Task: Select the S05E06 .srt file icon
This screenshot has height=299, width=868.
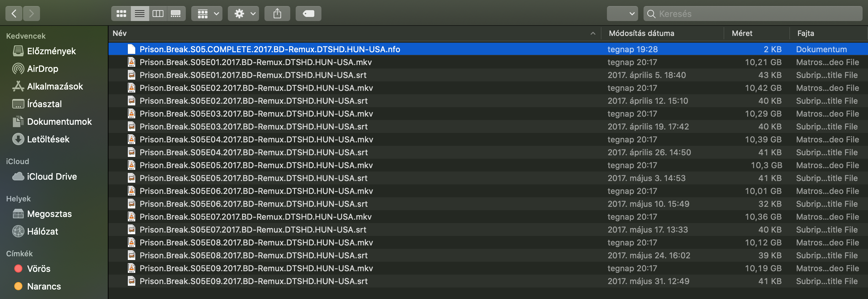Action: [x=132, y=204]
